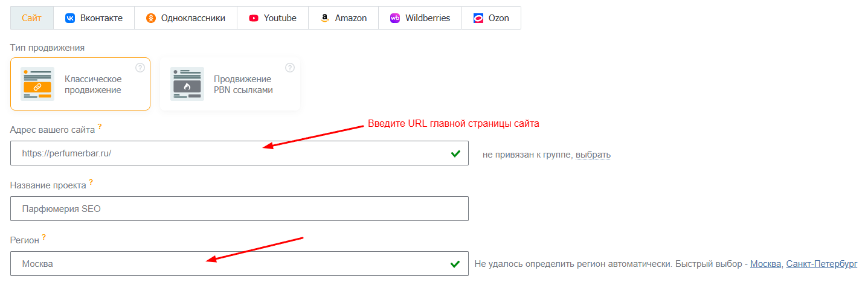Click the Amazon logo icon
The width and height of the screenshot is (868, 288).
click(324, 18)
